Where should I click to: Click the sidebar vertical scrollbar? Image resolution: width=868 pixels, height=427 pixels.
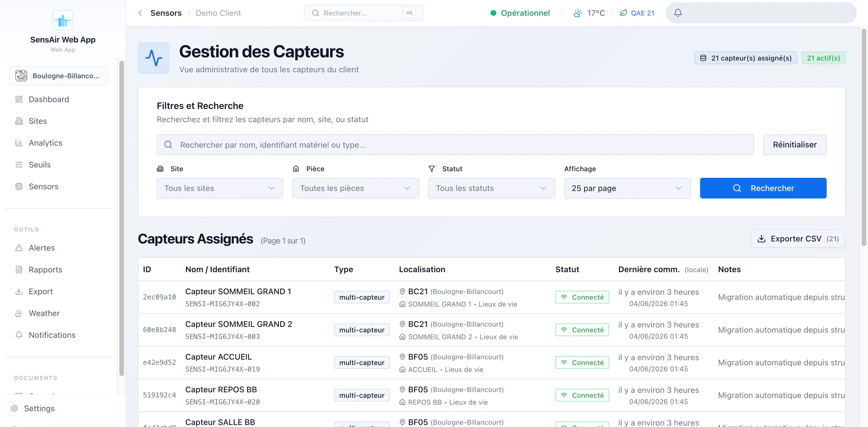[122, 218]
